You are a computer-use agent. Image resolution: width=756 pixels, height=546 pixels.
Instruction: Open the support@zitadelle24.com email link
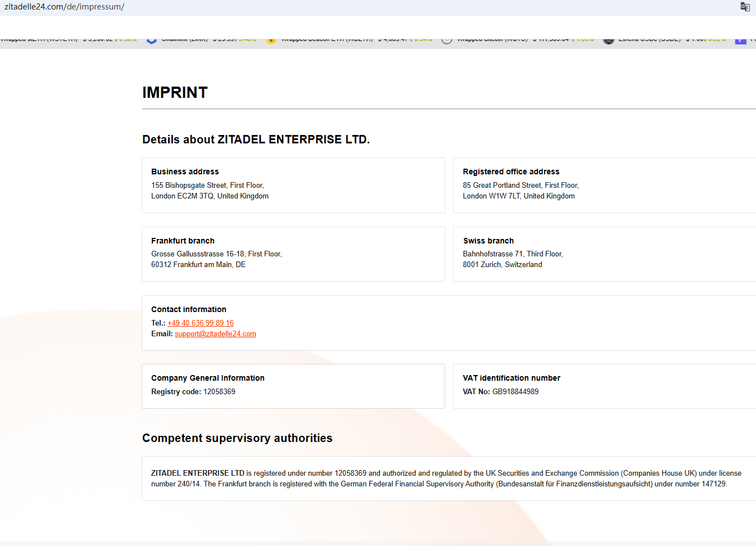(215, 333)
